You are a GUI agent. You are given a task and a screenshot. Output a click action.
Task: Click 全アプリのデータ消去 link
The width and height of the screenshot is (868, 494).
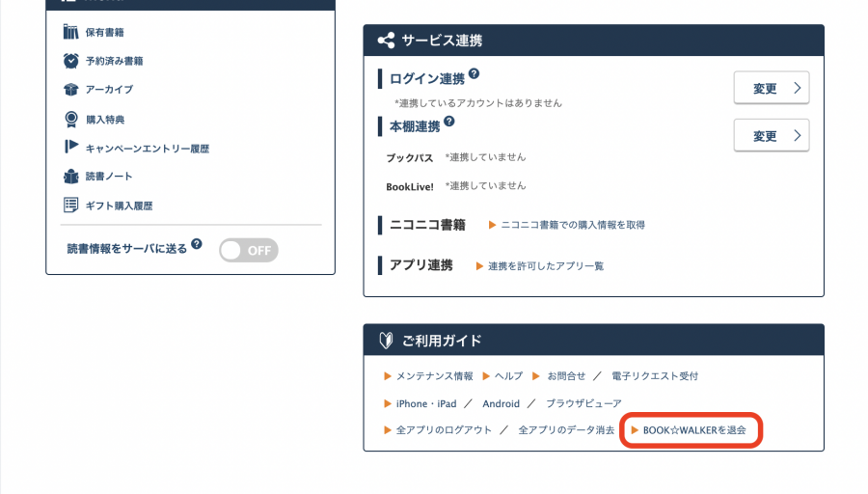coord(566,430)
